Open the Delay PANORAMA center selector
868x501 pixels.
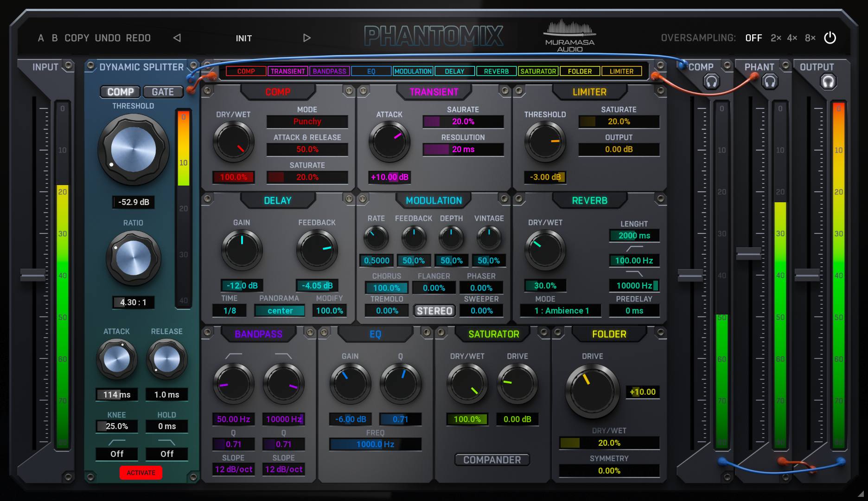coord(280,311)
